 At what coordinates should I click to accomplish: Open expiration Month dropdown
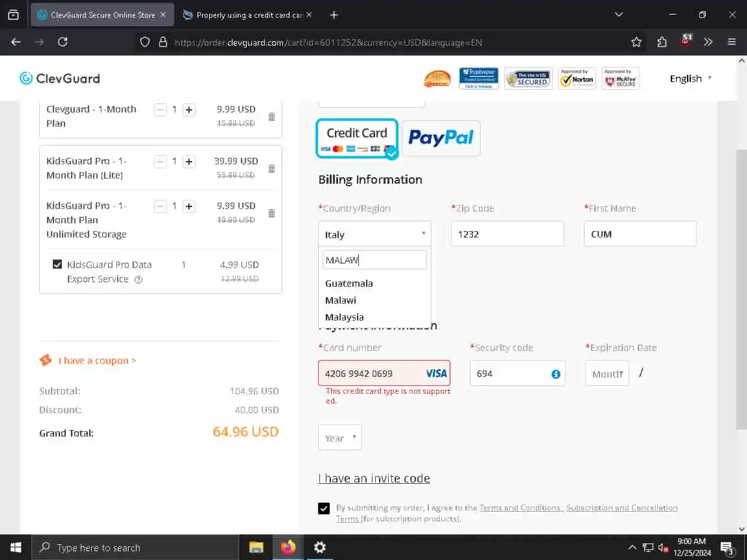[607, 374]
